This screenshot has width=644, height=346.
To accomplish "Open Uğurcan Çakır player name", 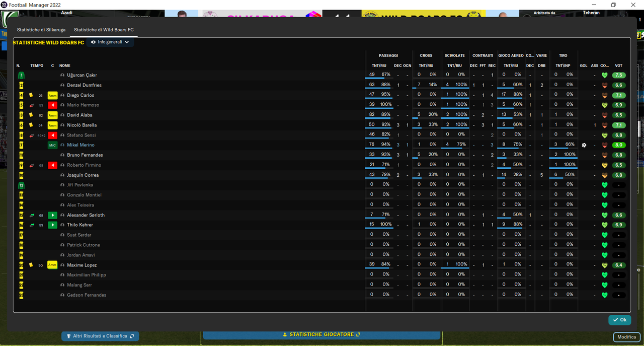I will 82,75.
